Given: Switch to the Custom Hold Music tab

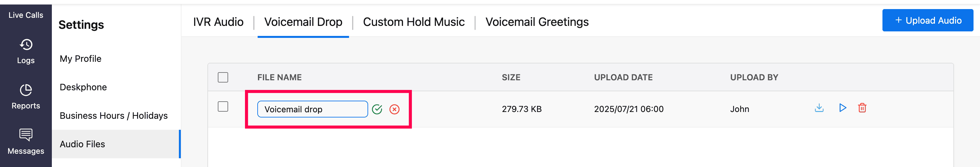Looking at the screenshot, I should click(414, 22).
